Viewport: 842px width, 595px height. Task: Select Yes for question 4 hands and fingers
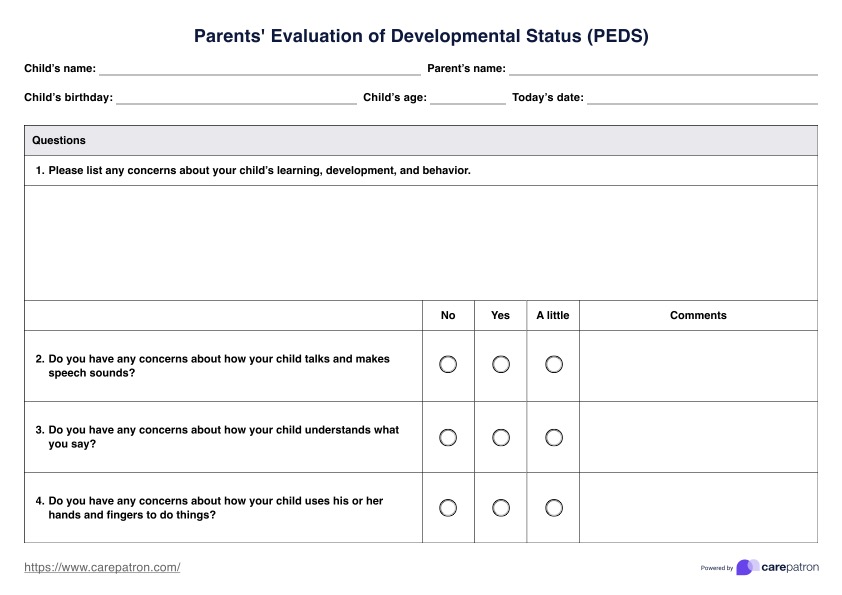[501, 508]
